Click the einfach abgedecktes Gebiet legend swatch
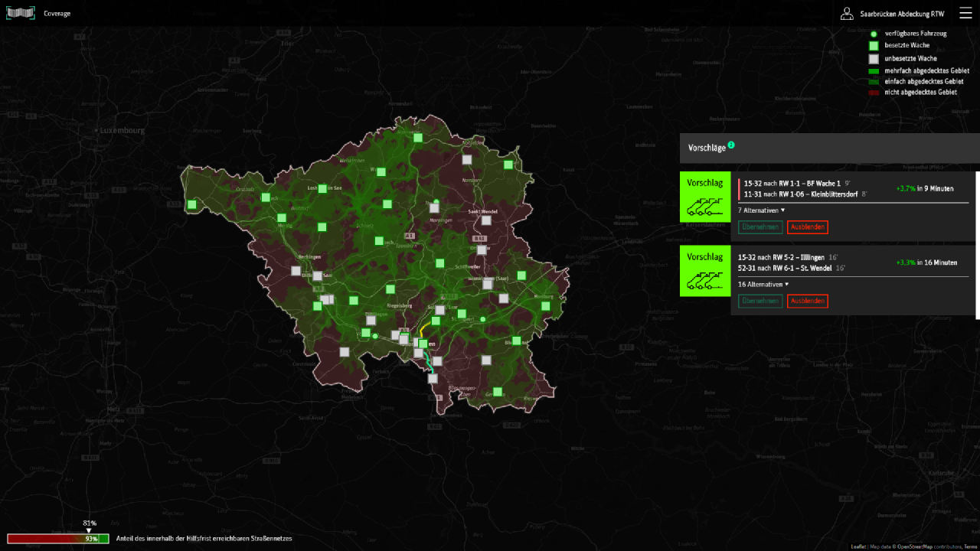The image size is (980, 551). [874, 81]
